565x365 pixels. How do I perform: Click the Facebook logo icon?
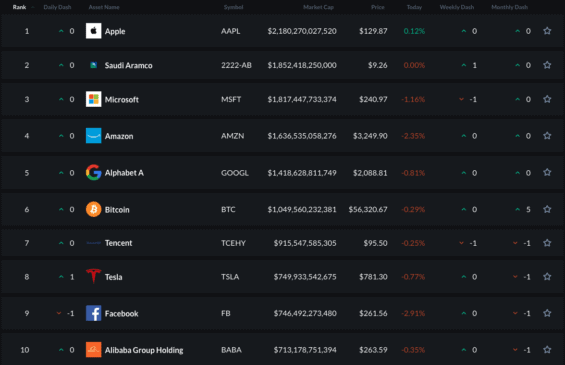click(x=93, y=313)
